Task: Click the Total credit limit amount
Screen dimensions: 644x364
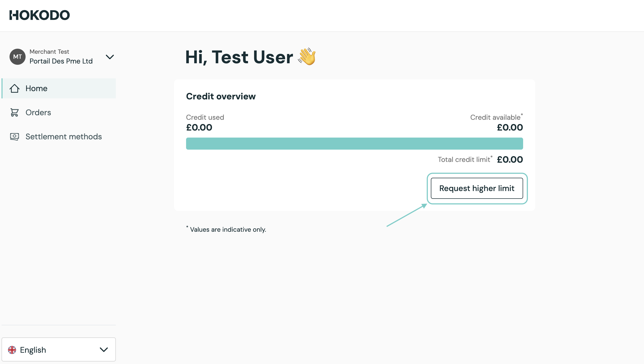Action: click(510, 159)
